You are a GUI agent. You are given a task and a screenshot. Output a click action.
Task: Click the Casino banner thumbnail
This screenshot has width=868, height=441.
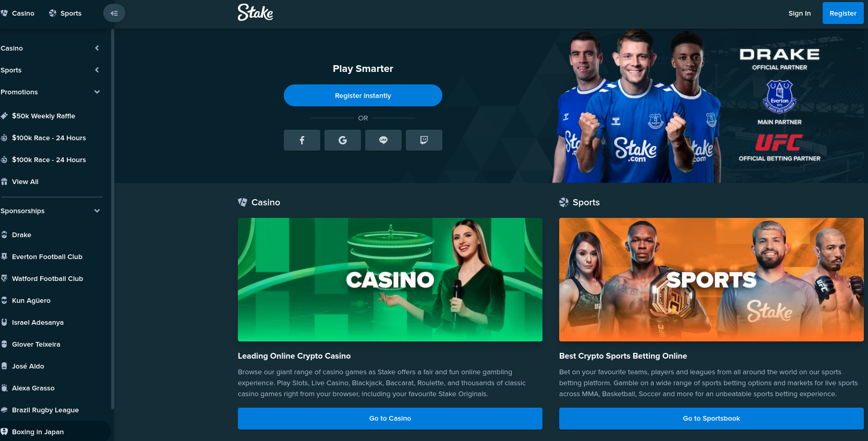(390, 279)
